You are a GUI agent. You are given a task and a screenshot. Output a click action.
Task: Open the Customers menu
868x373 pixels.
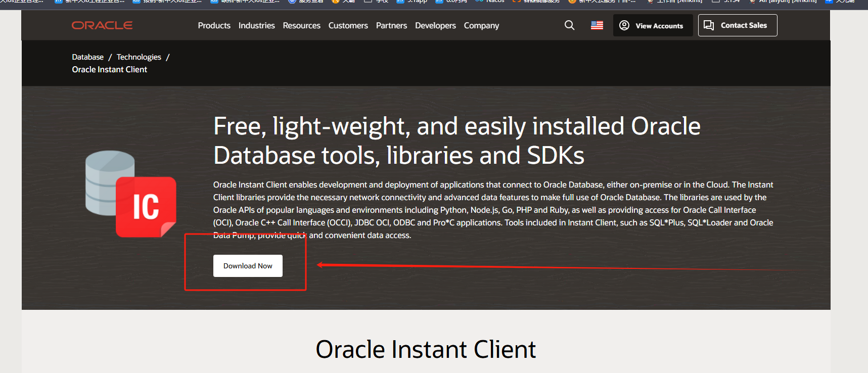348,25
